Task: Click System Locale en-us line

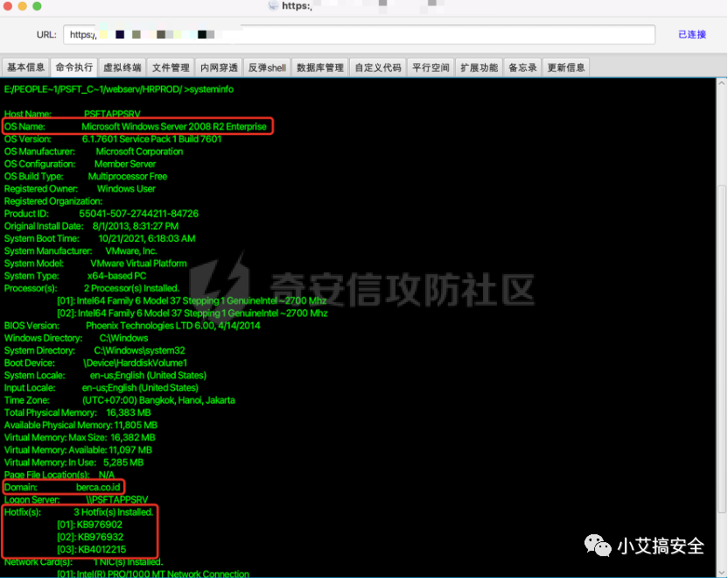Action: [105, 376]
